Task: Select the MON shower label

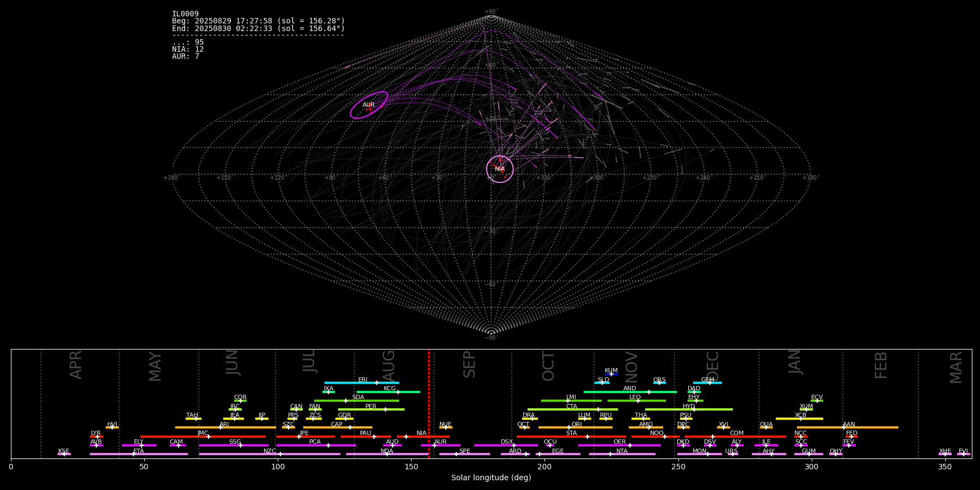Action: pos(700,451)
